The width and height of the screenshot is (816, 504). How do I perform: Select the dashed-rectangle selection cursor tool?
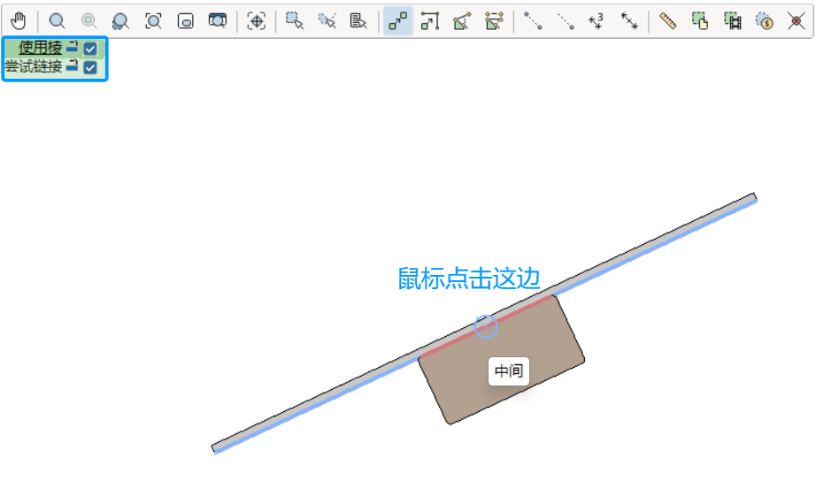coord(295,21)
